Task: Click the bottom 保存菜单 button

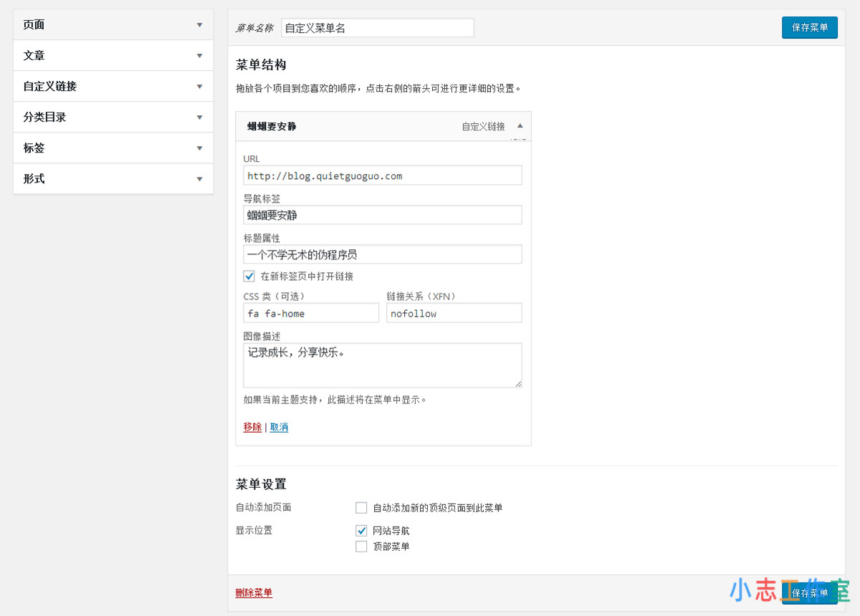Action: click(810, 593)
